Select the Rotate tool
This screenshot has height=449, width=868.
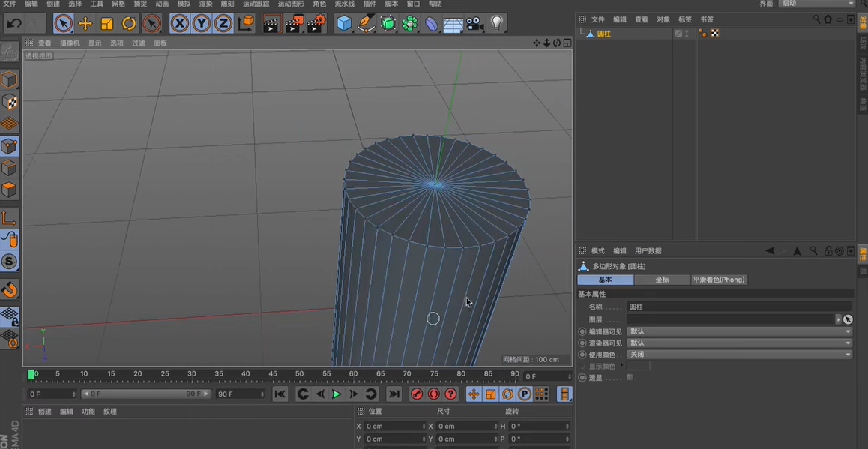point(129,23)
